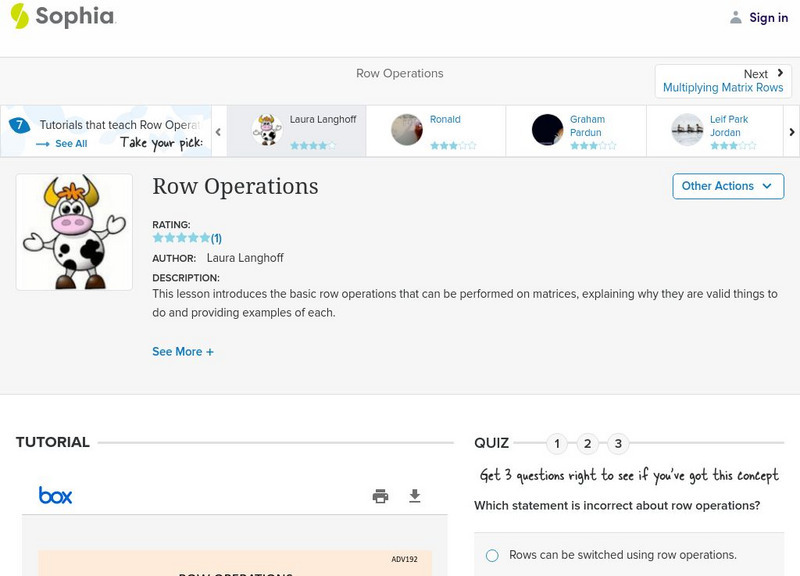The image size is (800, 576).
Task: Click Leif Park Jordan's rowing avatar
Action: 687,130
